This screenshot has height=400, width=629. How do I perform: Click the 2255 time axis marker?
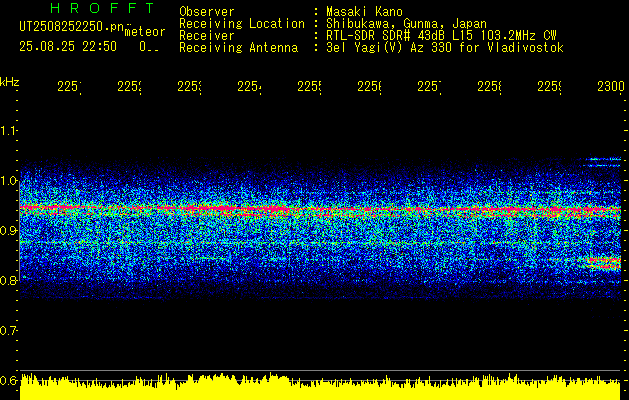coord(309,87)
